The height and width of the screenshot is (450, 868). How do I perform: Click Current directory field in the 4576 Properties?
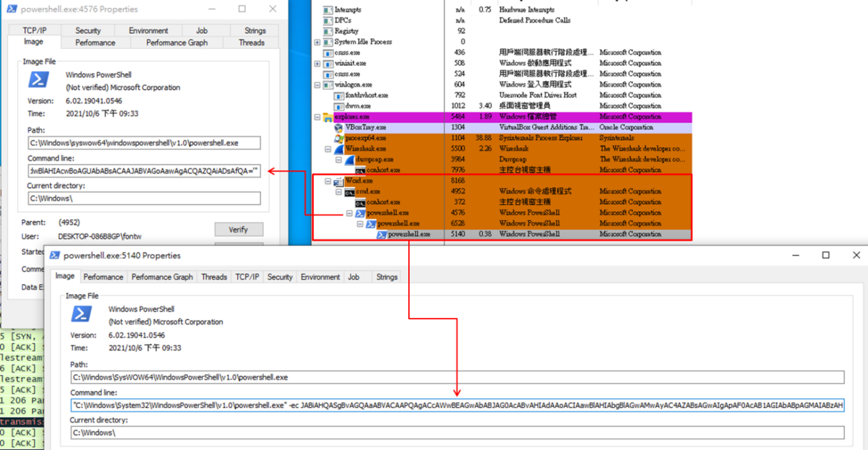click(x=144, y=199)
